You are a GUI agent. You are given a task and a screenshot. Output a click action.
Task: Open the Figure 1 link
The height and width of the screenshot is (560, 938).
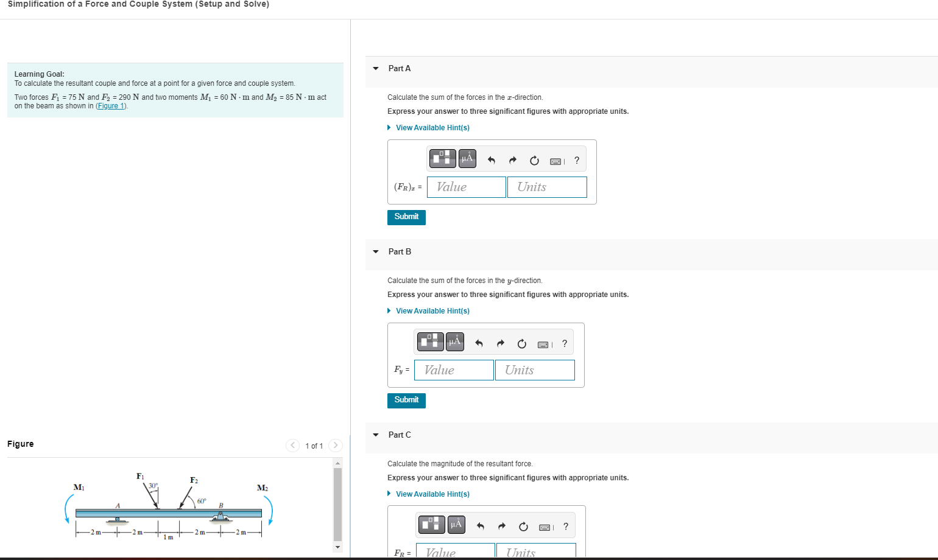pyautogui.click(x=110, y=105)
